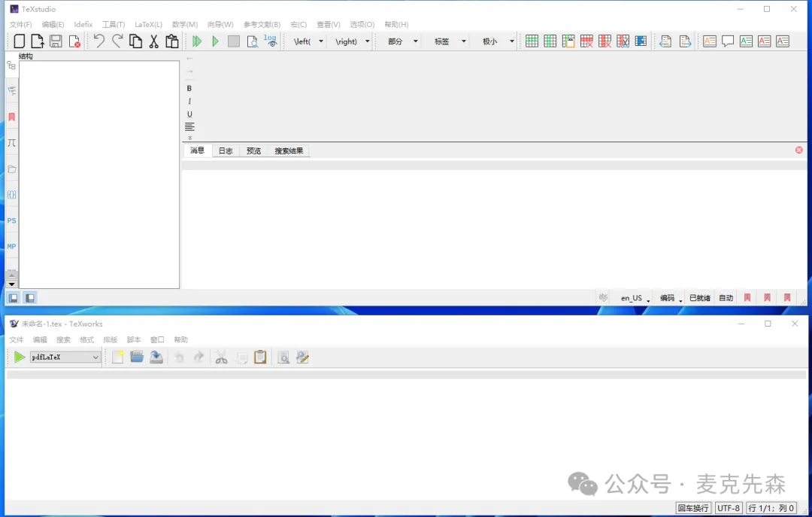Expand more side toolbar items chevron

click(x=189, y=138)
